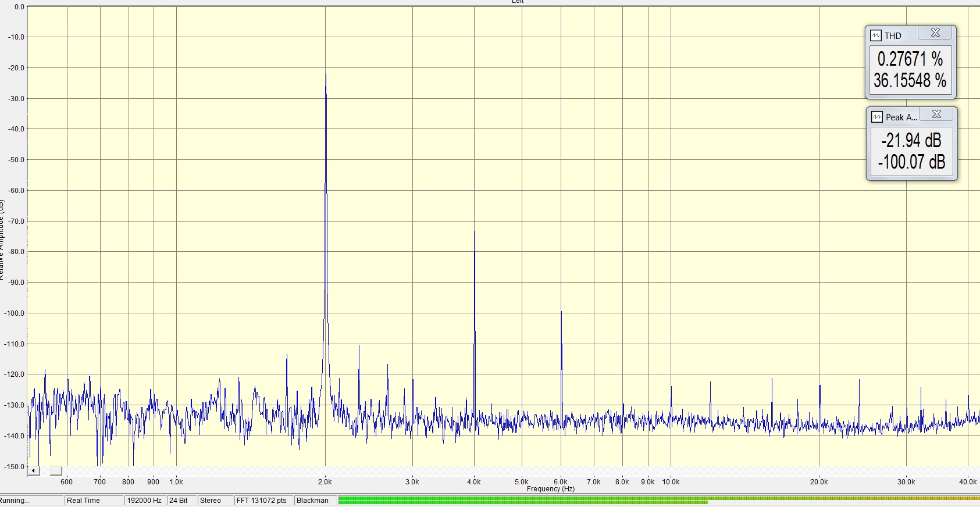Click the 6.0k frequency axis label

pyautogui.click(x=561, y=482)
